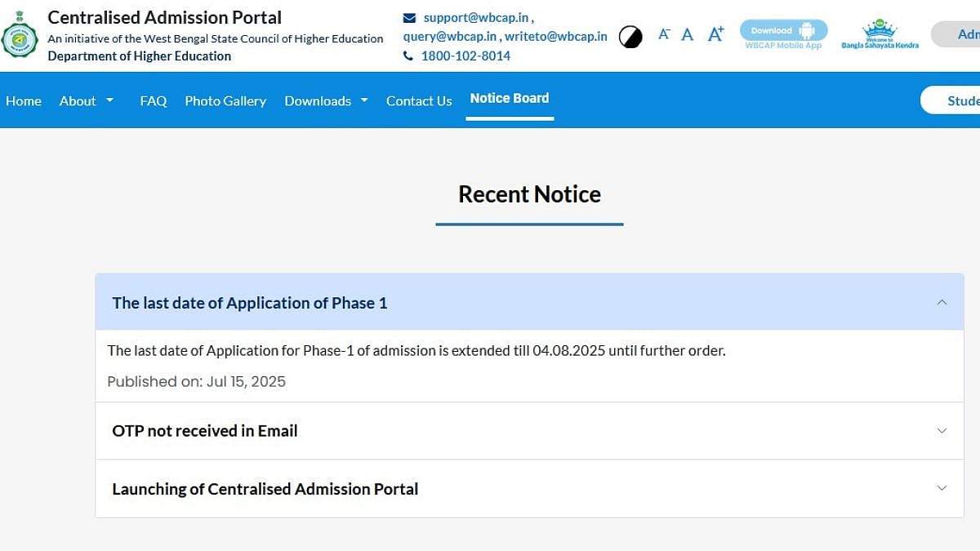Open the About dropdown menu
This screenshot has width=980, height=551.
[87, 100]
